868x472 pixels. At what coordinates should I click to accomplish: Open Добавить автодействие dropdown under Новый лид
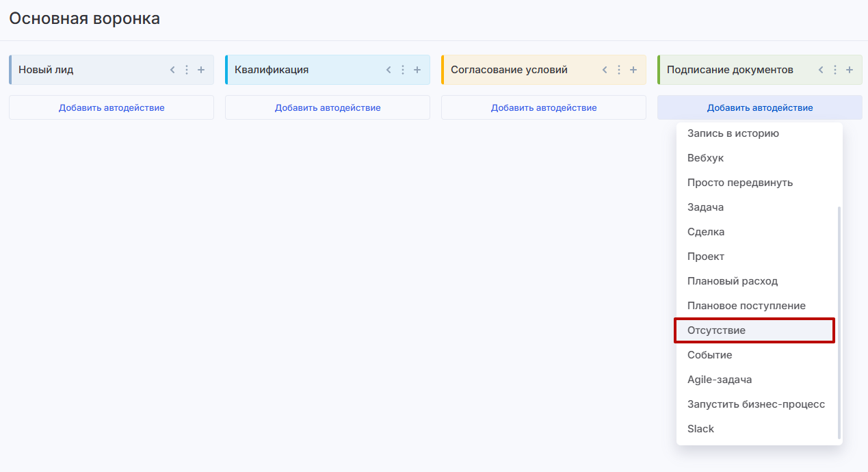click(x=111, y=107)
